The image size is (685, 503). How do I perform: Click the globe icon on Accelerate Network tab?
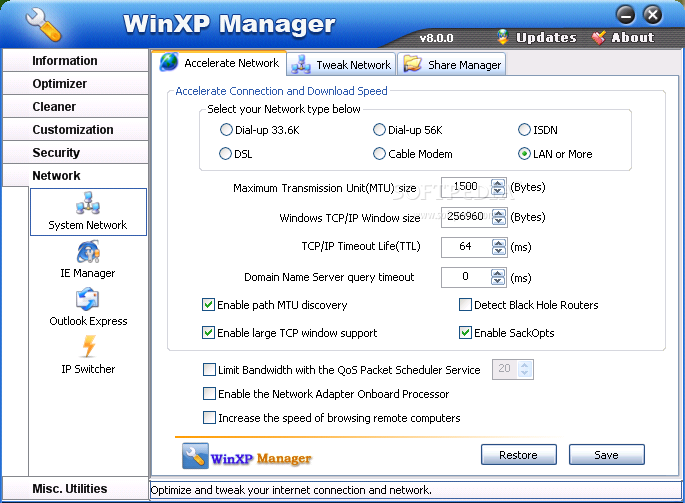pos(169,62)
